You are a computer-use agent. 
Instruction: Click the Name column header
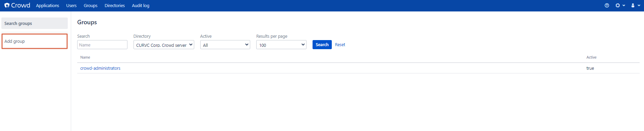85,57
